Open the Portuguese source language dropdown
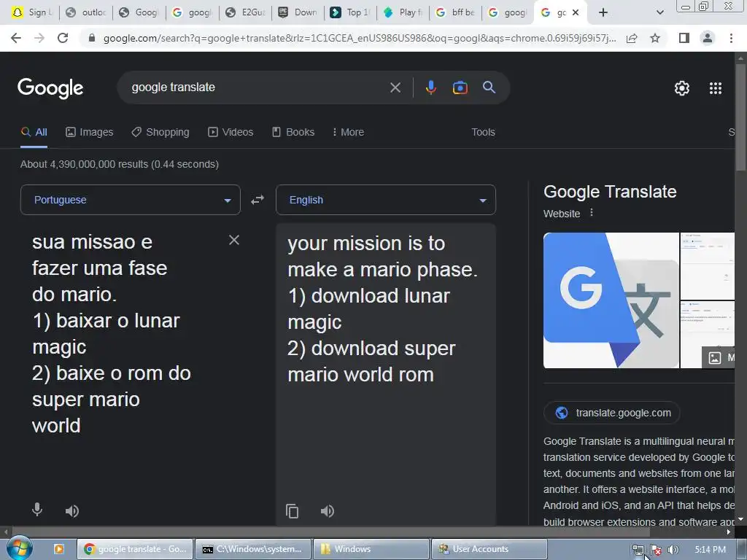 [131, 200]
